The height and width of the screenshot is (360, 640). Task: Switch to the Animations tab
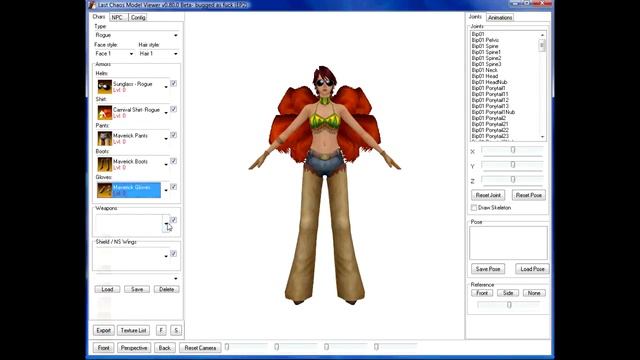(x=500, y=18)
